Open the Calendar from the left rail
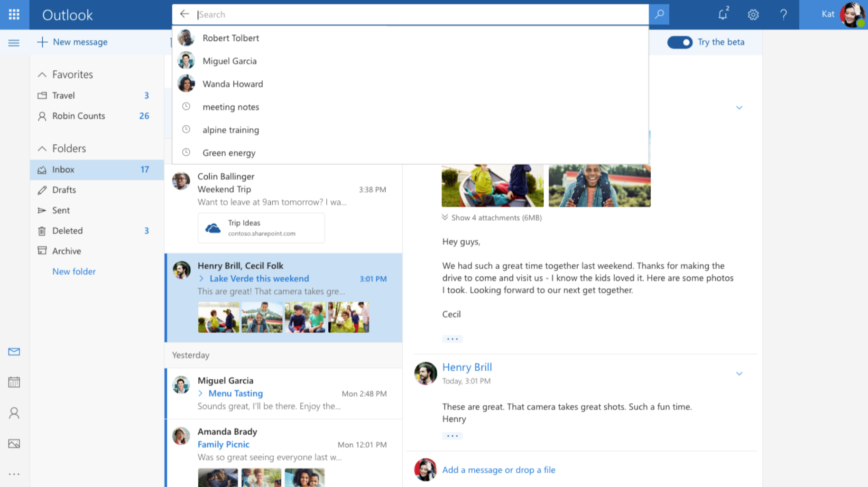The image size is (868, 487). pos(14,382)
